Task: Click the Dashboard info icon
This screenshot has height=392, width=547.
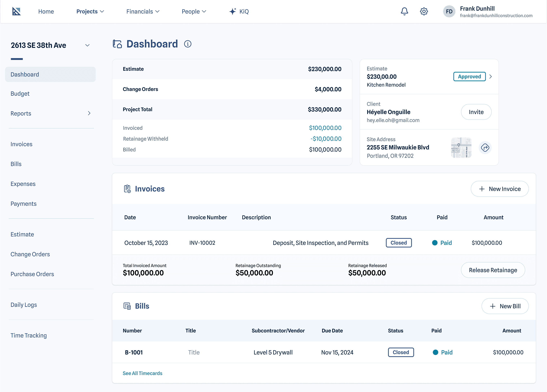Action: pos(188,44)
